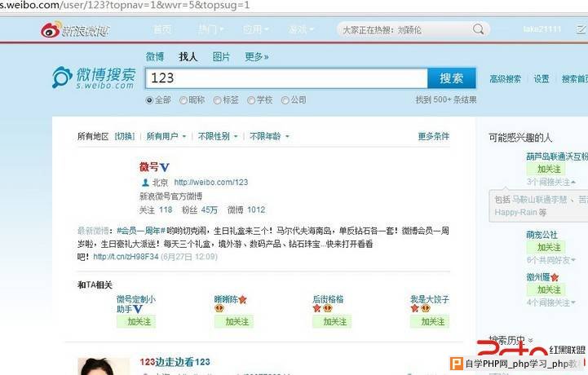Expand 3个间接关注 under 葫芦岛联通沃互粉
This screenshot has height=375, width=588.
(550, 183)
